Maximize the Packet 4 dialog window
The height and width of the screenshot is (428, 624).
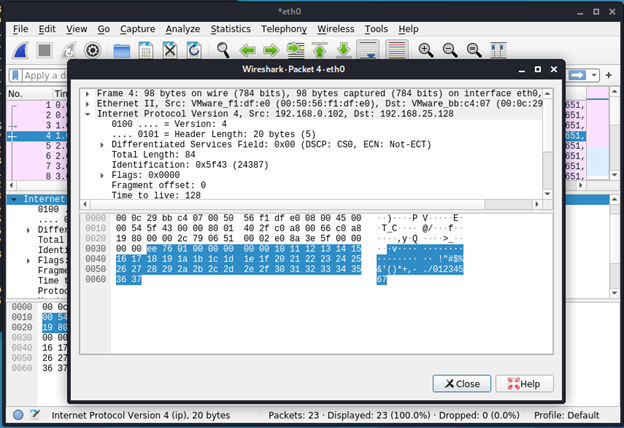(538, 69)
